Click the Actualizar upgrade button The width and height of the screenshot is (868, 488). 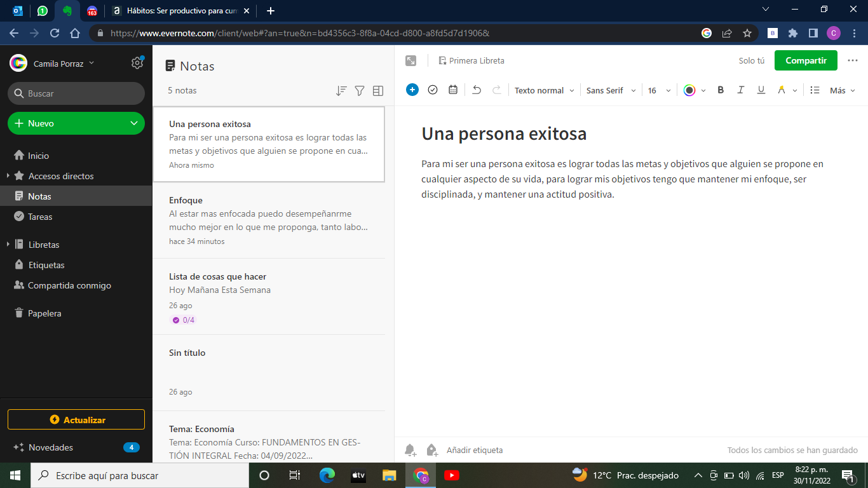click(76, 419)
